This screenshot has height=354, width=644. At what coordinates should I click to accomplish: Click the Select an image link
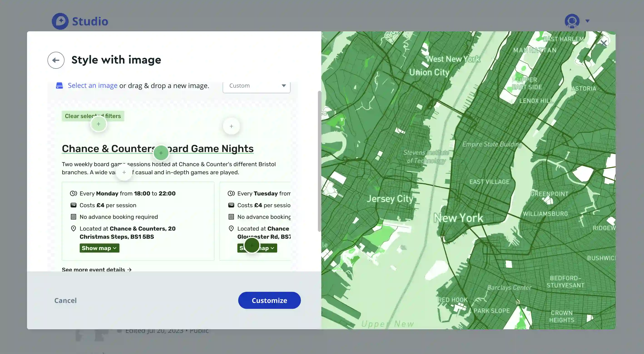coord(92,86)
